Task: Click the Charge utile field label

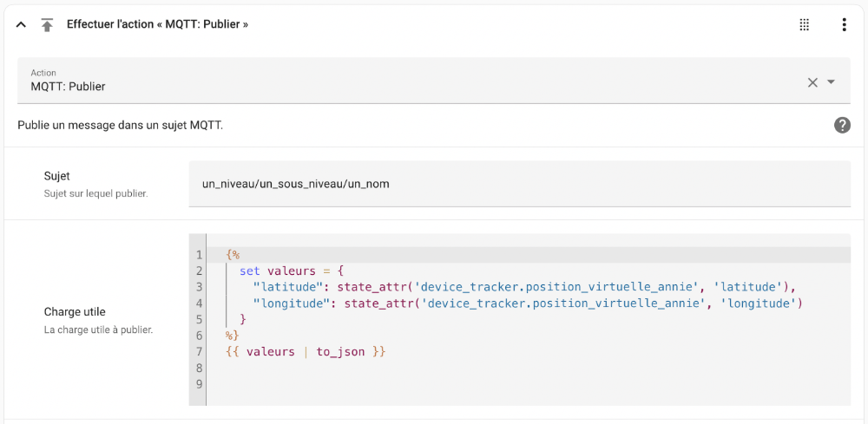Action: coord(75,312)
